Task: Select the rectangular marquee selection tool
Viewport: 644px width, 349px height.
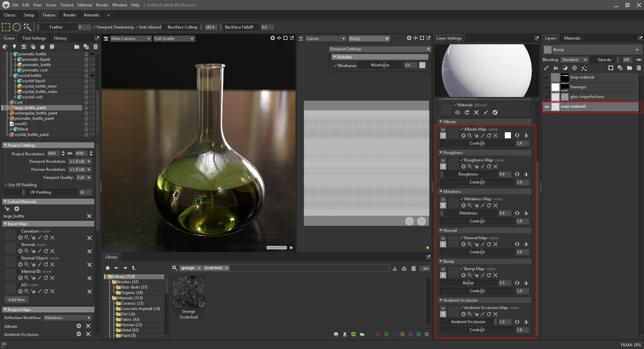Action: click(x=6, y=27)
